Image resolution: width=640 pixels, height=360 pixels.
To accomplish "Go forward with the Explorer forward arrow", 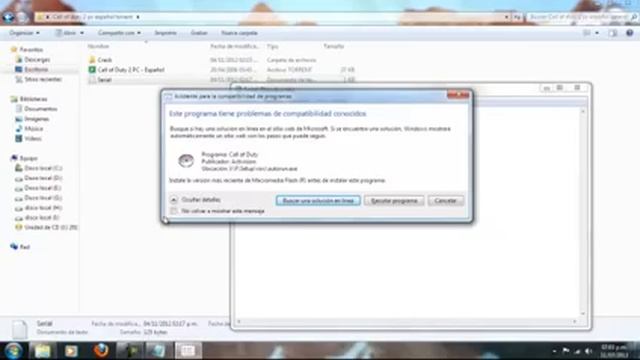I will (23, 17).
